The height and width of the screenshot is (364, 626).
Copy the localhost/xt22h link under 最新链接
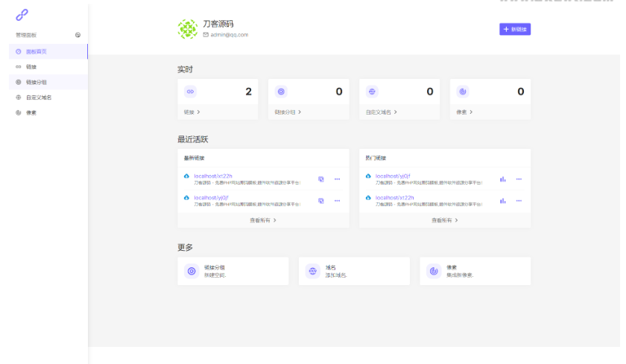click(x=321, y=179)
